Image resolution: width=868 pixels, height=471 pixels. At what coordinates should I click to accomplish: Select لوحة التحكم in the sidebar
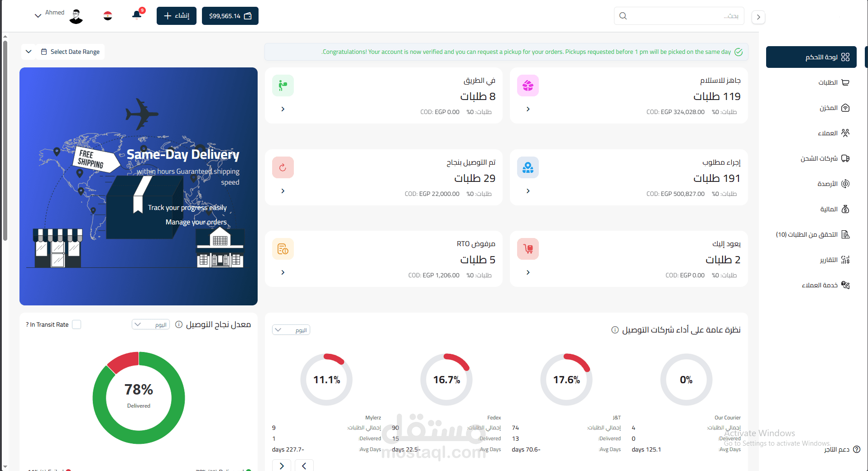811,57
